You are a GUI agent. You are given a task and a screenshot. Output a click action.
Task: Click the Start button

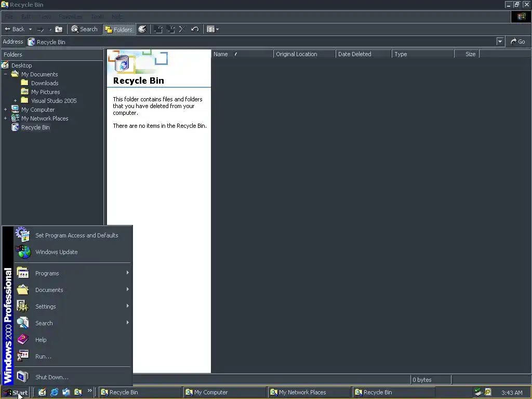point(16,393)
